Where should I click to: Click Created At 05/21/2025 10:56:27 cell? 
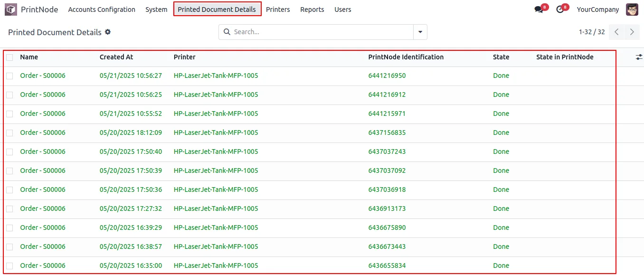click(x=131, y=76)
